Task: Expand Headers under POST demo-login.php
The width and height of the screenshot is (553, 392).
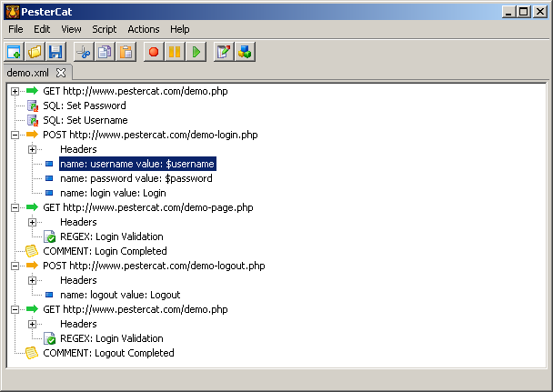Action: (32, 149)
